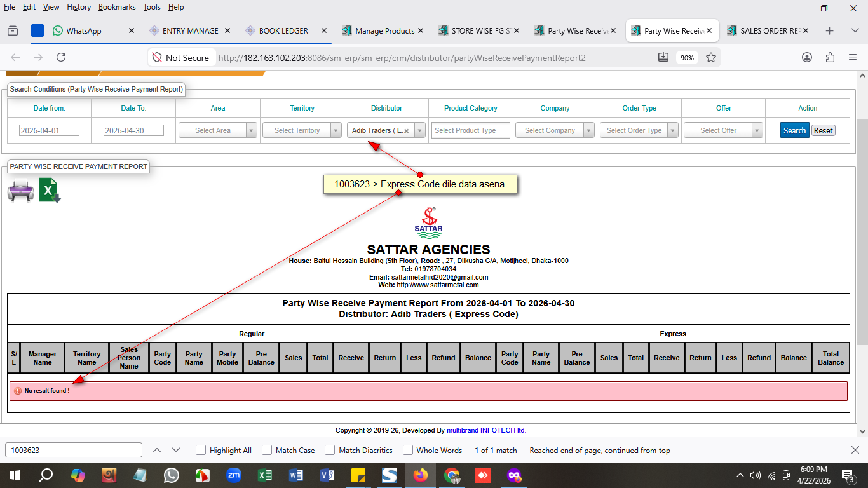The height and width of the screenshot is (488, 868).
Task: Expand the Select Area dropdown
Action: click(x=217, y=130)
